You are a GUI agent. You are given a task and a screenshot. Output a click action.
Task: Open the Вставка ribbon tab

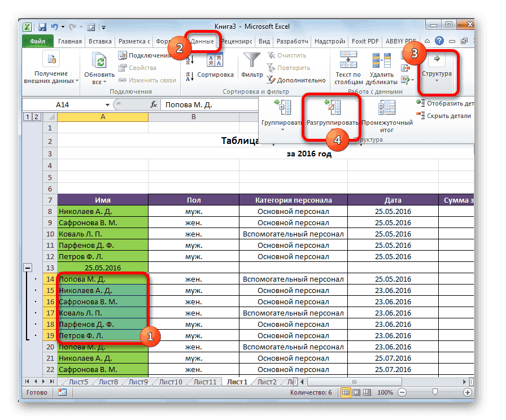pyautogui.click(x=99, y=41)
